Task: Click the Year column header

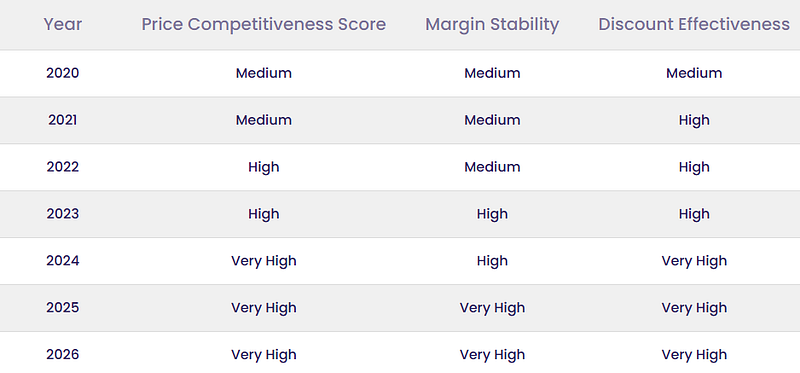Action: point(62,24)
